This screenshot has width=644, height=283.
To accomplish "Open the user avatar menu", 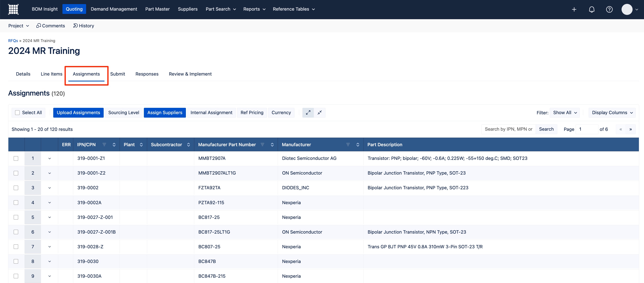I will click(630, 9).
